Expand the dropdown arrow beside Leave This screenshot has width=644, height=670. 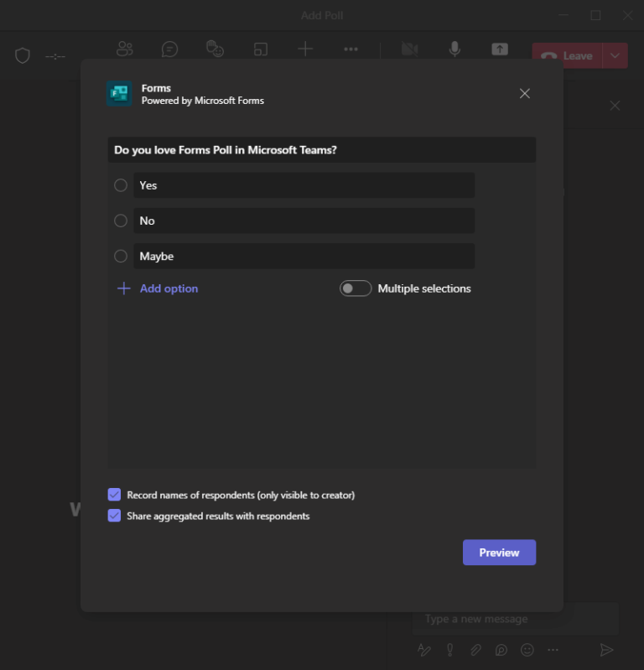point(615,56)
